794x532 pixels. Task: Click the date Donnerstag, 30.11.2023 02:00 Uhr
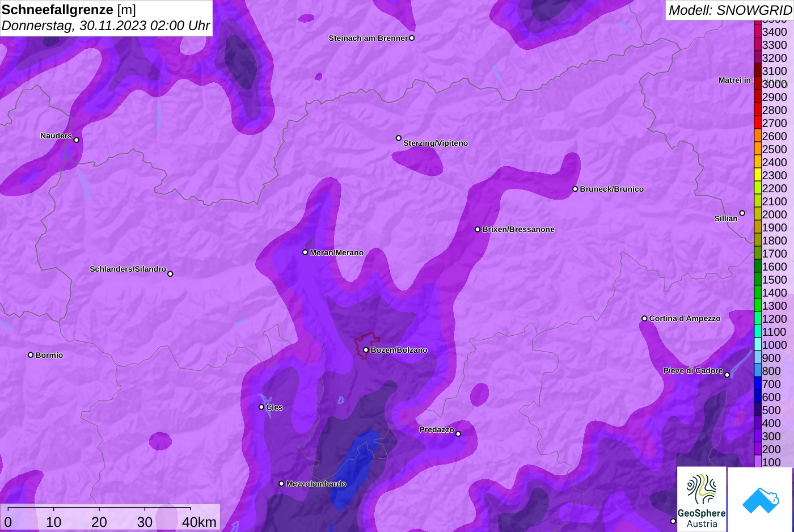[x=105, y=26]
